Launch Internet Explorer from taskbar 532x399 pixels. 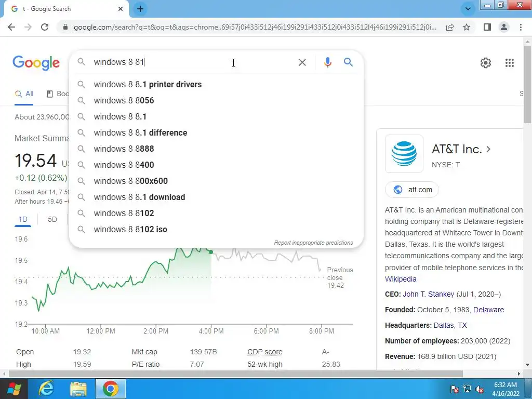[46, 389]
